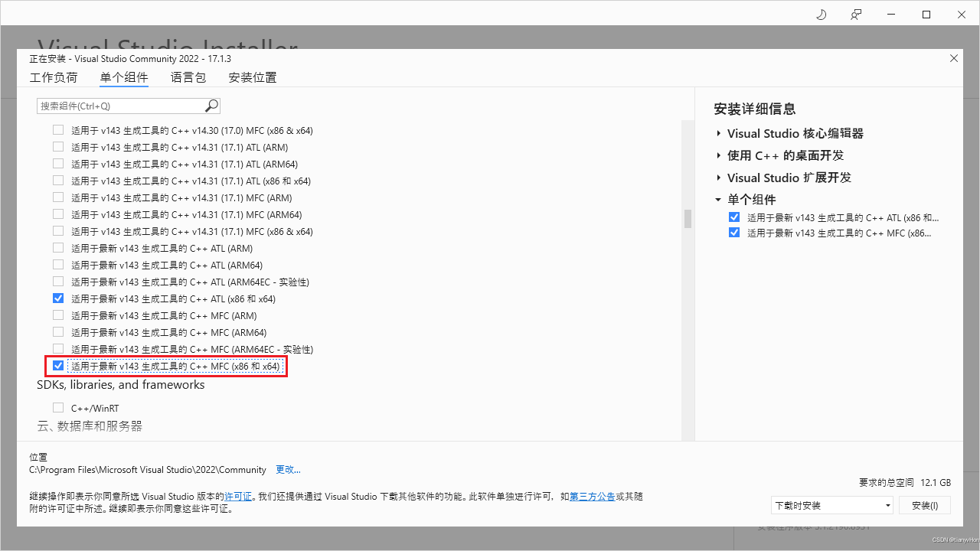Viewport: 980px width, 551px height.
Task: Click the search magnifier icon in component search
Action: click(x=211, y=106)
